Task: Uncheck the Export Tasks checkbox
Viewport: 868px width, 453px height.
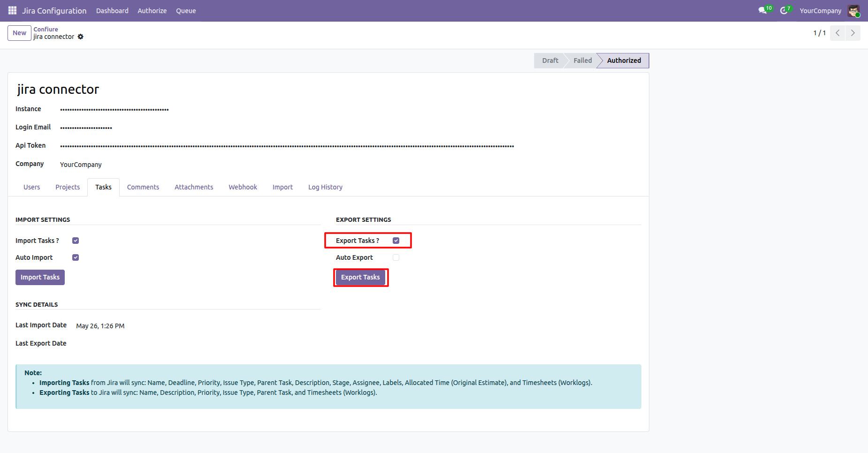Action: pyautogui.click(x=396, y=241)
